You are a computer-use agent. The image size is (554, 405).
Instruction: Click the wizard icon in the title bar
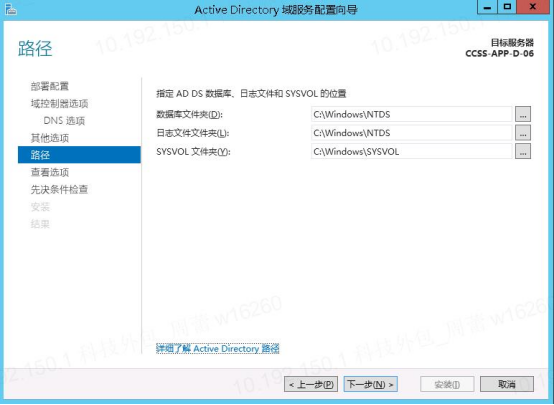pyautogui.click(x=11, y=9)
